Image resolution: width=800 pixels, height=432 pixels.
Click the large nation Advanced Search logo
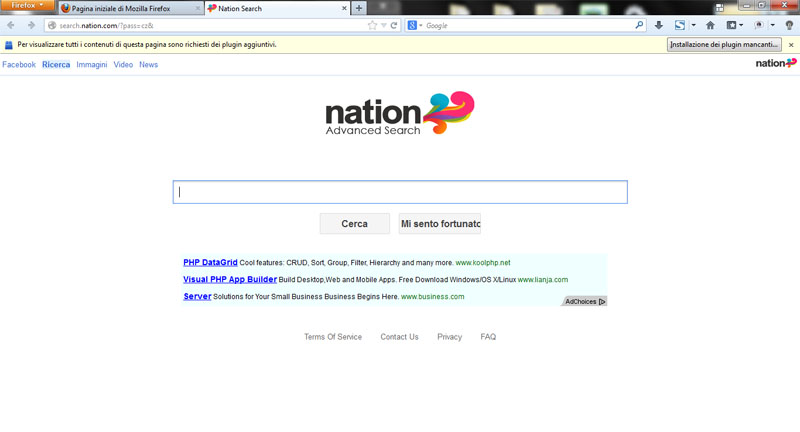pyautogui.click(x=400, y=113)
